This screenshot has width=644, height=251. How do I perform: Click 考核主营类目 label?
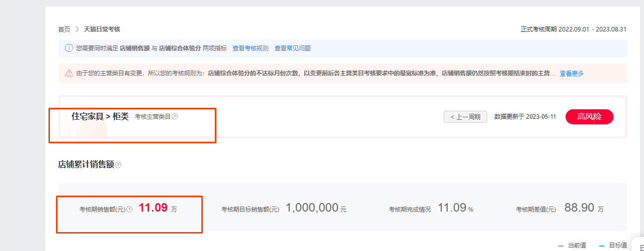[x=153, y=117]
